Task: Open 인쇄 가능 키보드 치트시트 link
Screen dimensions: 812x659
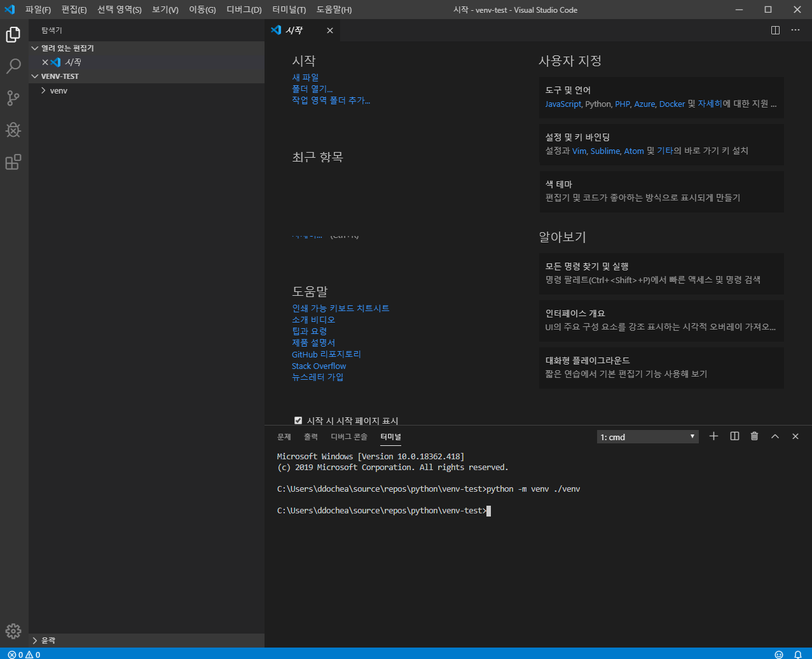Action: coord(340,309)
